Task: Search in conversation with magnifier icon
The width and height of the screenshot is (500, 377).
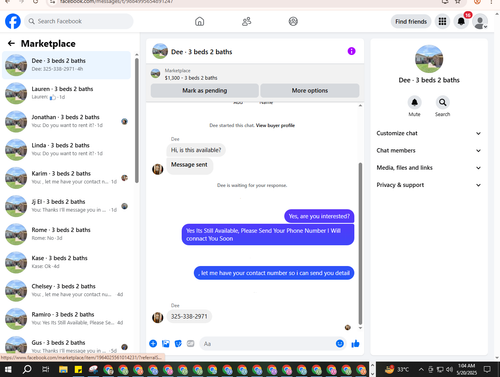Action: (x=442, y=102)
